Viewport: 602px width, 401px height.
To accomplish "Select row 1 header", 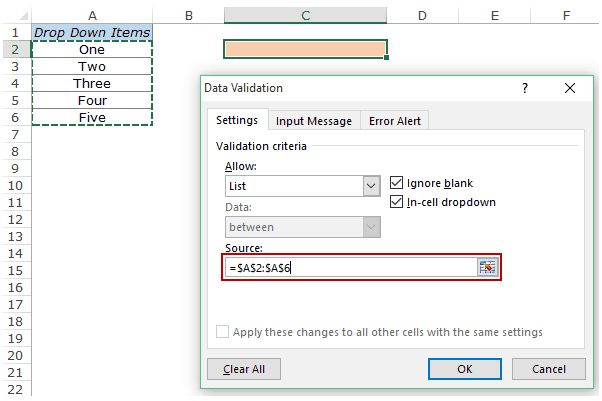I will pos(15,32).
